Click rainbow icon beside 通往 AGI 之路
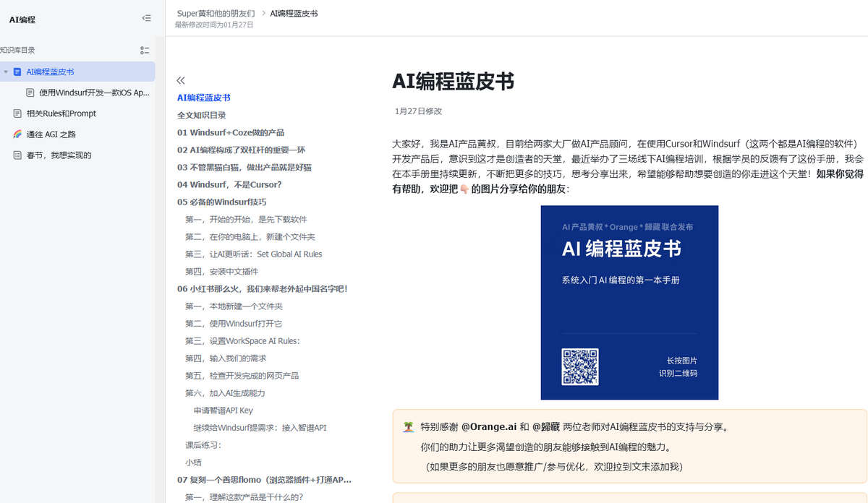The image size is (868, 503). 17,134
